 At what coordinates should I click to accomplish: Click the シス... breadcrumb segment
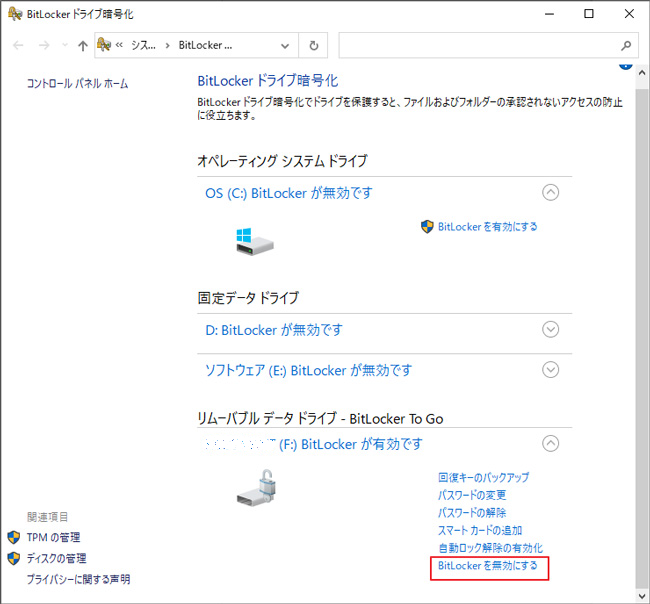(x=143, y=45)
